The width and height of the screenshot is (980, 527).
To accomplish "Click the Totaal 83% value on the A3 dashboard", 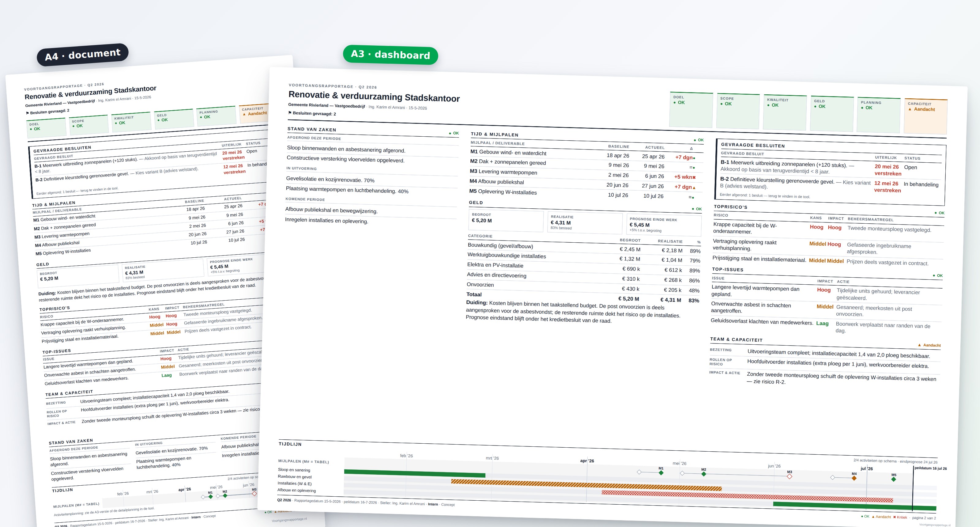I will (x=694, y=300).
